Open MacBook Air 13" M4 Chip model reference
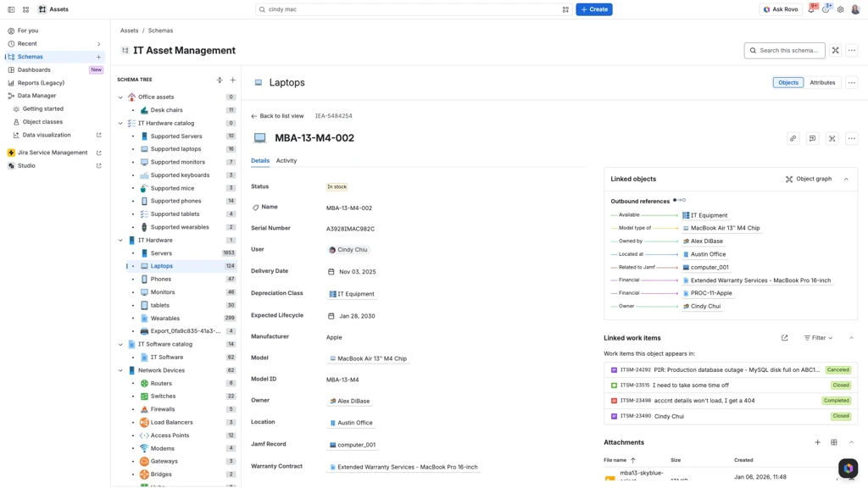 tap(368, 358)
